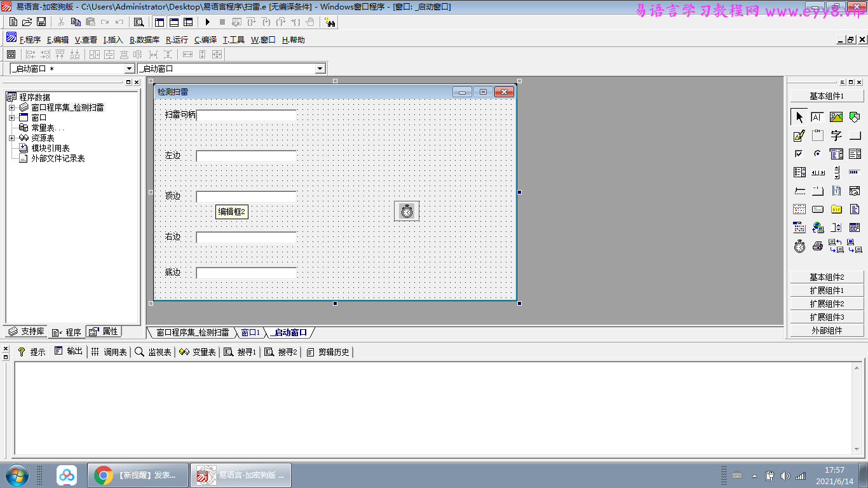The height and width of the screenshot is (488, 868).
Task: Open the F.程序 menu
Action: tap(30, 39)
